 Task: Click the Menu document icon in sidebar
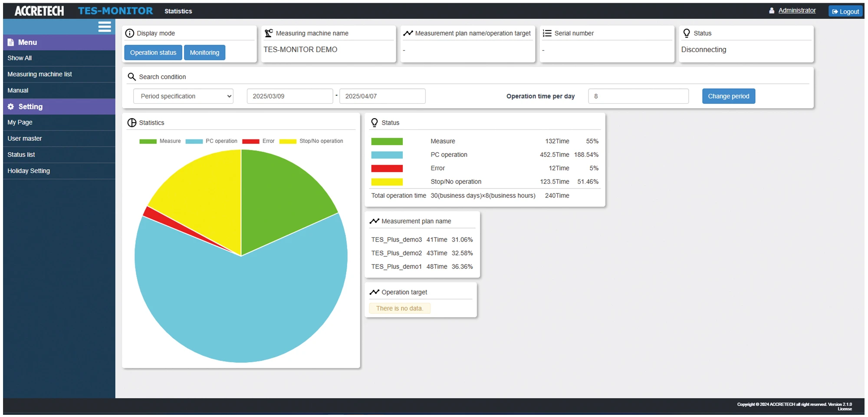pyautogui.click(x=11, y=42)
